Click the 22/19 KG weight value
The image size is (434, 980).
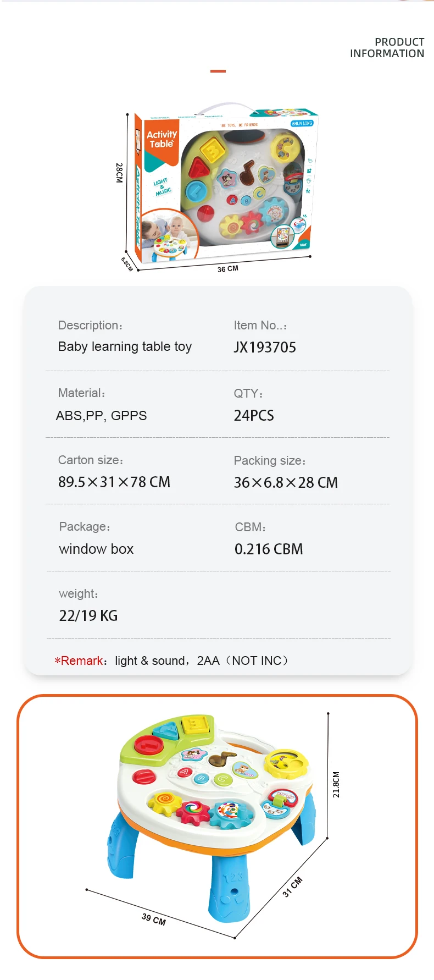(x=88, y=615)
